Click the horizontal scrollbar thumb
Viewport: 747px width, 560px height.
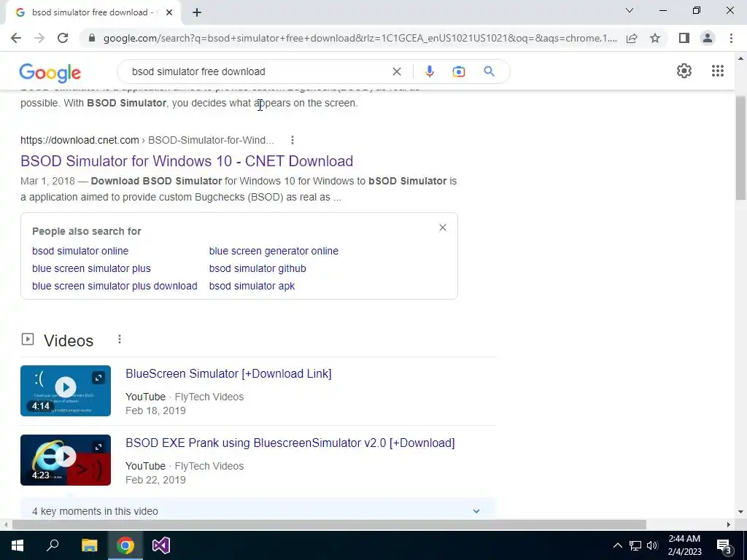click(x=329, y=525)
